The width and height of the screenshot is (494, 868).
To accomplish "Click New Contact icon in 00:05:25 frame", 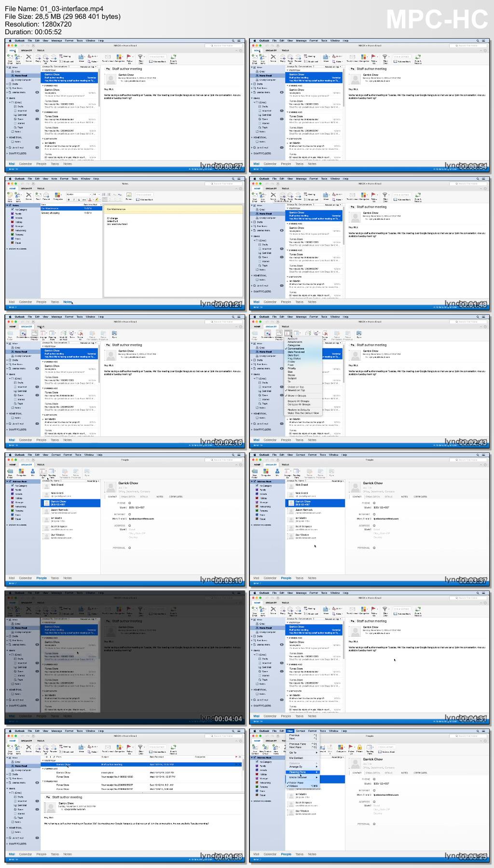I will (255, 747).
